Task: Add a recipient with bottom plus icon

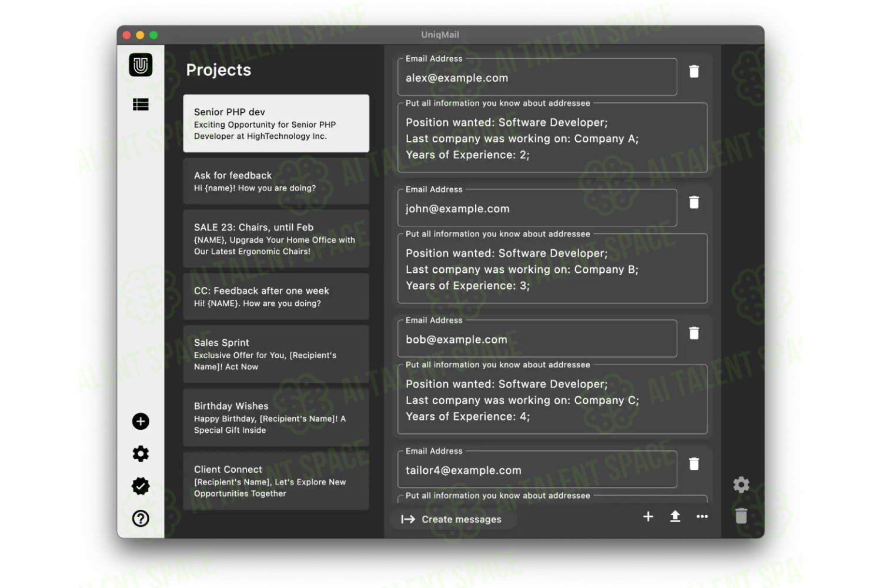Action: coord(648,516)
